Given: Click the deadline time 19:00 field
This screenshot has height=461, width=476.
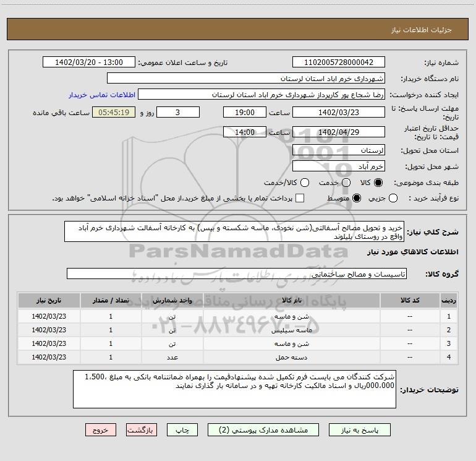Looking at the screenshot, I should click(x=245, y=112).
